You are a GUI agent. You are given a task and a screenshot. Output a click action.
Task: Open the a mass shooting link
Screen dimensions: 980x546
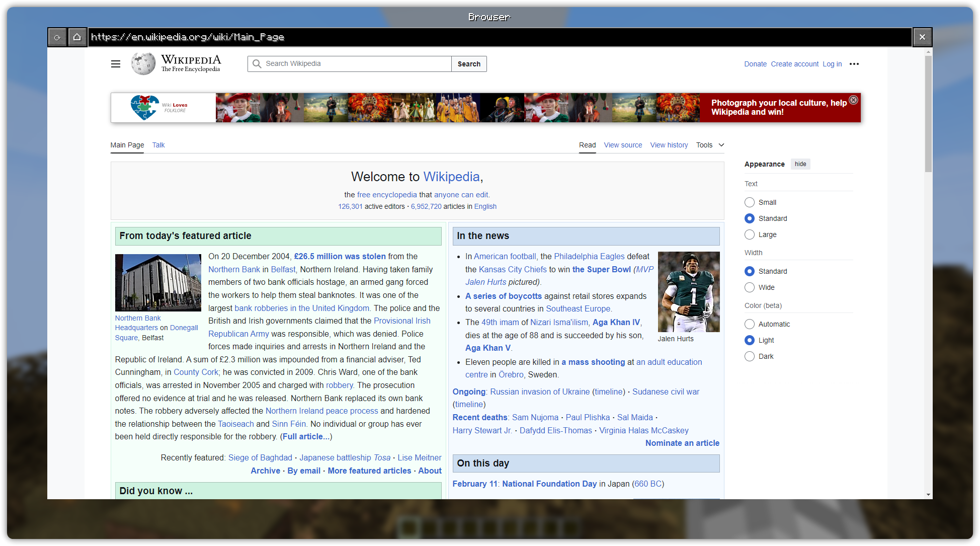pos(593,362)
